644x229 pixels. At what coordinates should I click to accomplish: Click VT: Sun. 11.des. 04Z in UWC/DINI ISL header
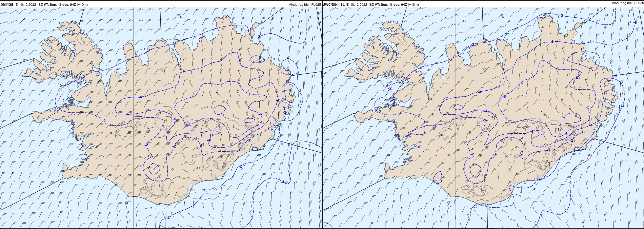[391, 5]
